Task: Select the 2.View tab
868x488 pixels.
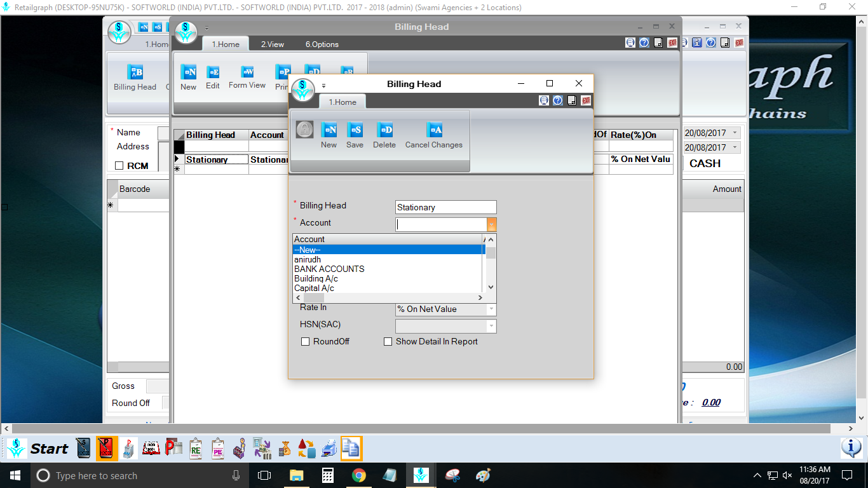Action: click(x=273, y=44)
